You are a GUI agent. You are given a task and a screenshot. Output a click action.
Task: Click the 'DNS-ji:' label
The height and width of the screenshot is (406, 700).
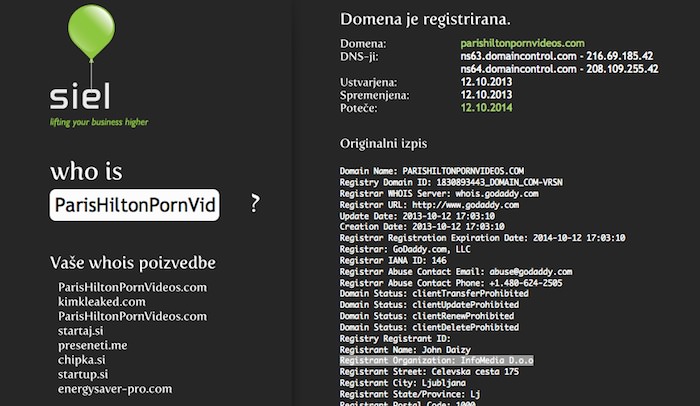click(x=359, y=57)
